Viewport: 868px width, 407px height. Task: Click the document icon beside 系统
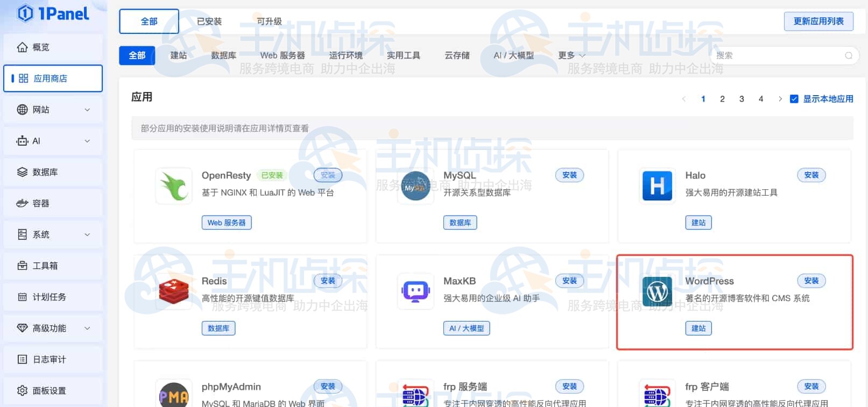point(22,234)
